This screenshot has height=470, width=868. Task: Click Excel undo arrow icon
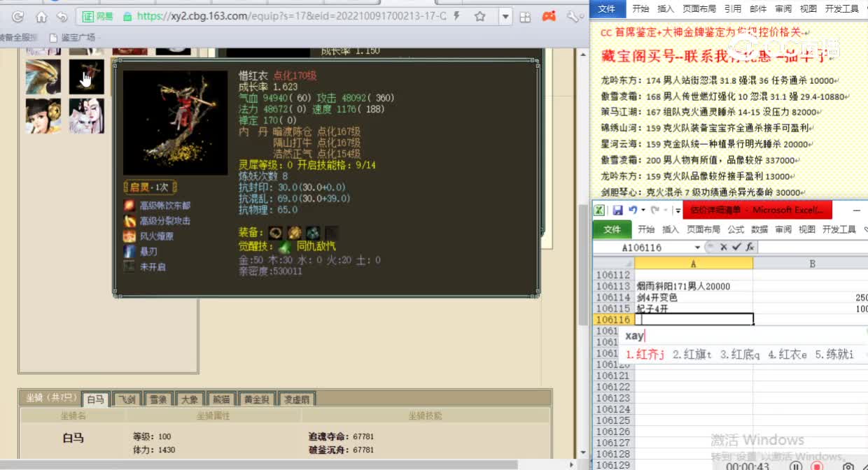pos(633,210)
